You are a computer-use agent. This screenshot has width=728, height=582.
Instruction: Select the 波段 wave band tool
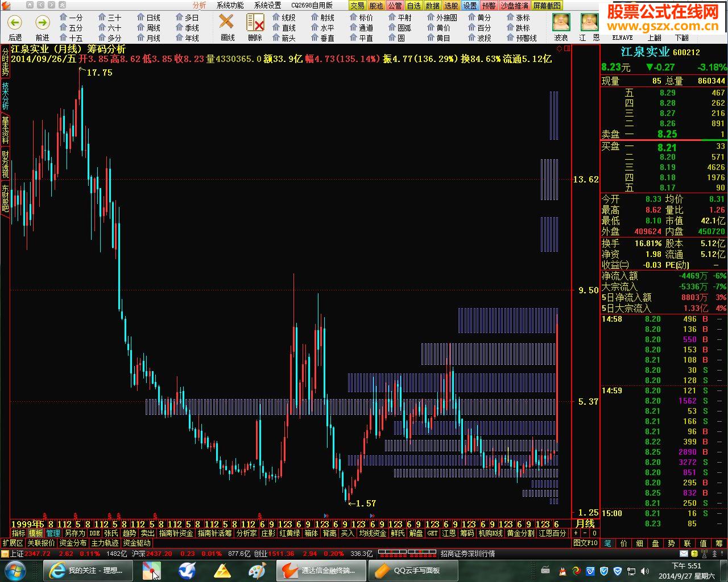point(479,38)
